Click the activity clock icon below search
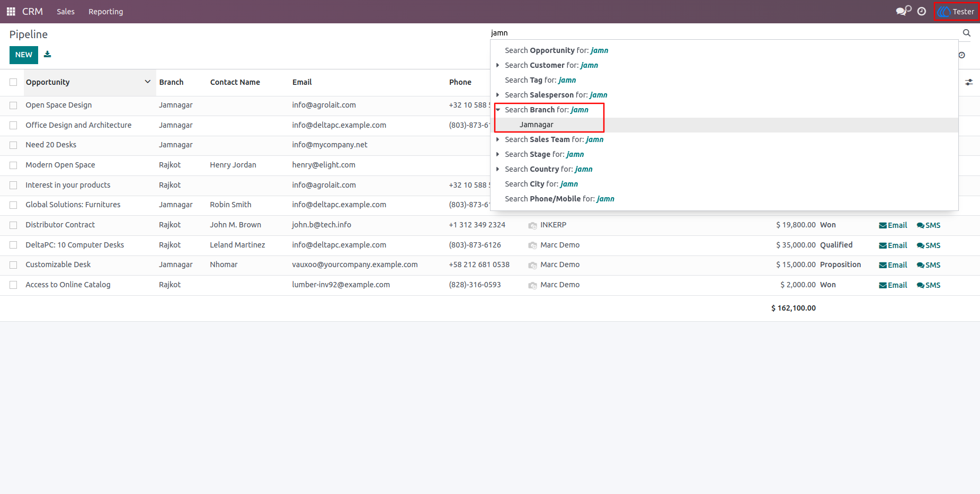 point(962,55)
